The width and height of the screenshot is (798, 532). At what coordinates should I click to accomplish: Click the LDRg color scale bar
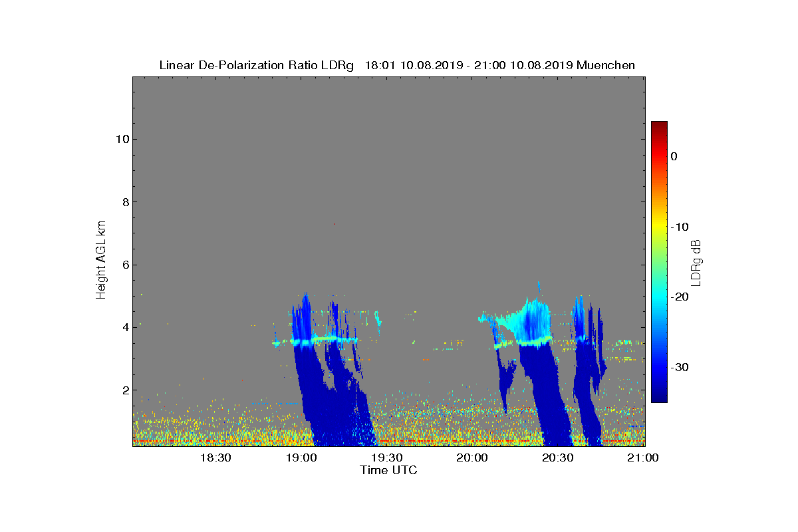(659, 262)
